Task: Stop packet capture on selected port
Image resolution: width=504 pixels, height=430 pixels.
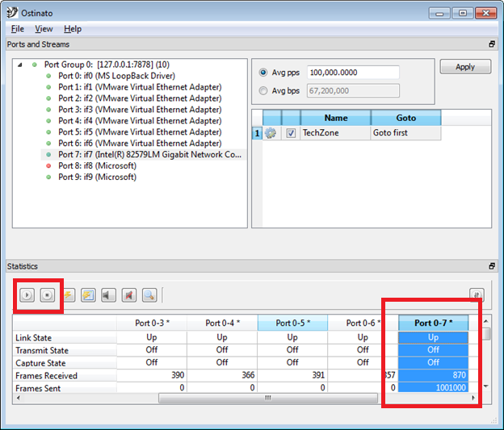Action: point(129,294)
